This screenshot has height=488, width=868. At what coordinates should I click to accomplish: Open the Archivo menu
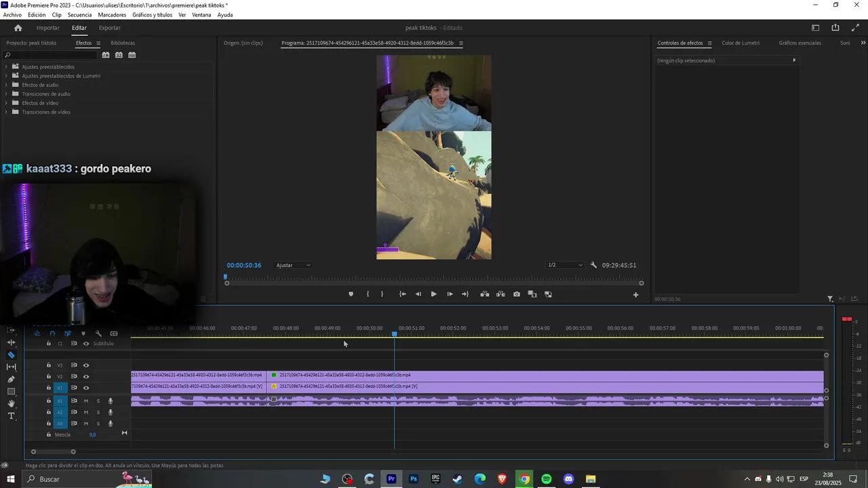coord(12,15)
